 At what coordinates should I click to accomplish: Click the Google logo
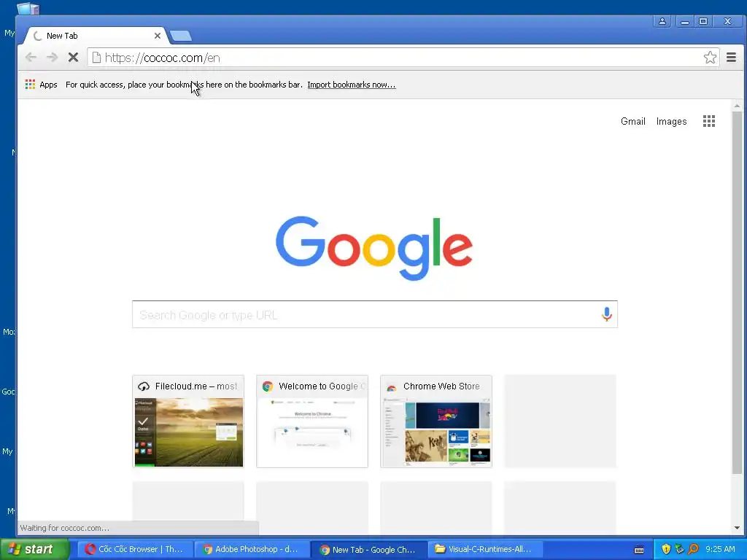click(374, 248)
